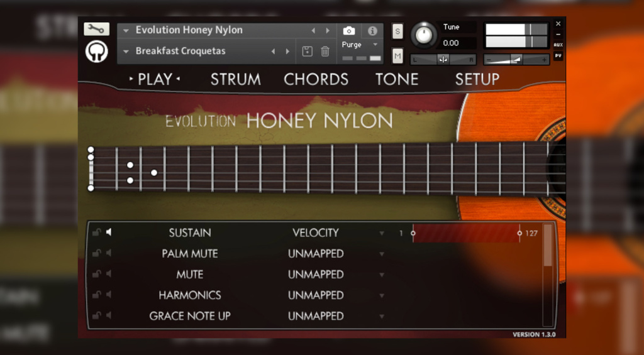Screen dimensions: 644x355
Task: Toggle the lock on SUSTAIN row
Action: pyautogui.click(x=96, y=232)
